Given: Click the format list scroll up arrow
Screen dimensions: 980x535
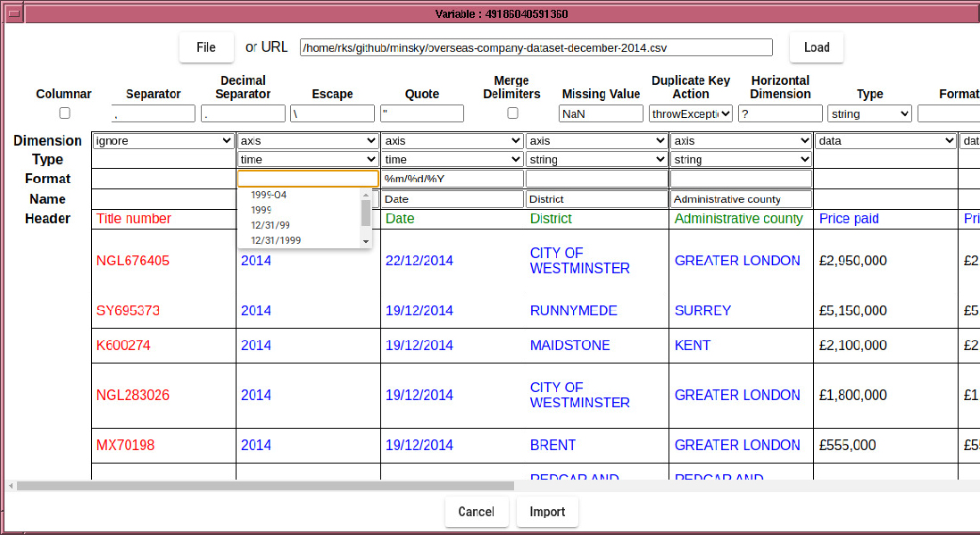Looking at the screenshot, I should click(366, 195).
